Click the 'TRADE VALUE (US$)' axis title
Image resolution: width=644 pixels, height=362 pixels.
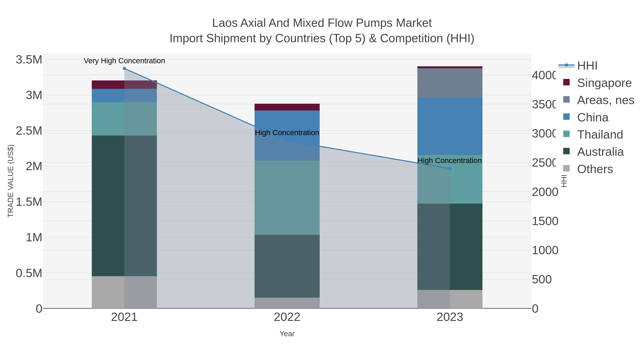click(x=11, y=181)
